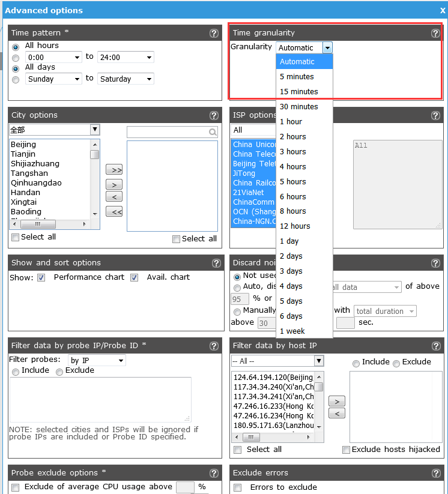
Task: Enable Exclude hosts hijacked checkbox
Action: 346,450
